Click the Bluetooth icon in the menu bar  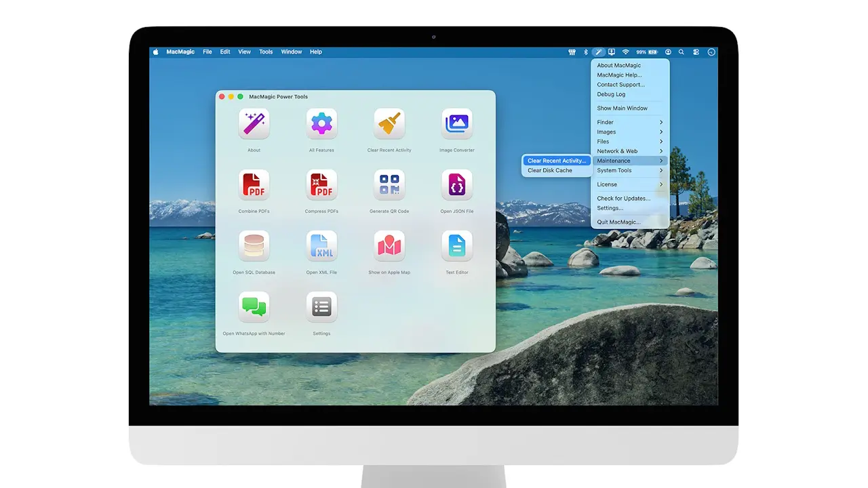(x=586, y=52)
